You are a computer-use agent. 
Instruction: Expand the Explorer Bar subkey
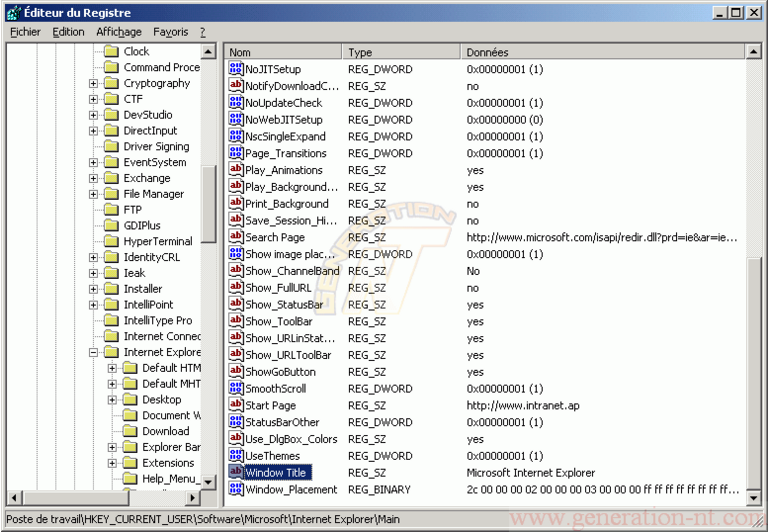(112, 447)
